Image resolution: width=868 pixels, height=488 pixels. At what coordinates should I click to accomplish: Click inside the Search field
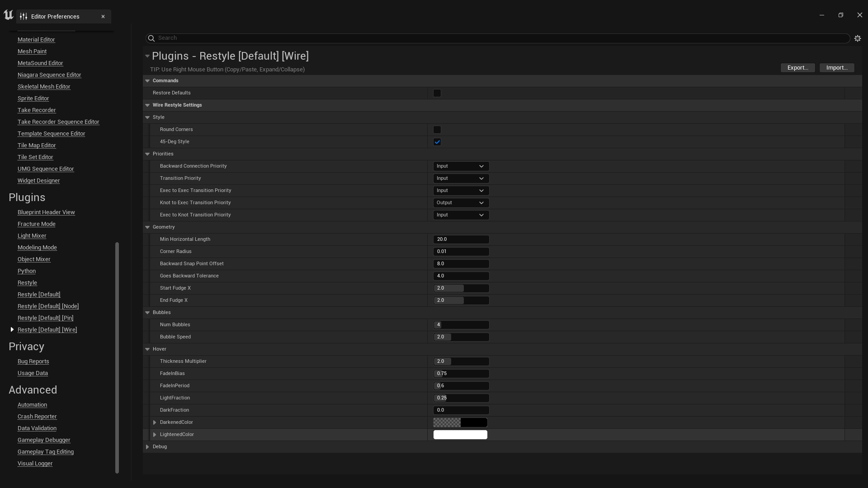[x=316, y=38]
